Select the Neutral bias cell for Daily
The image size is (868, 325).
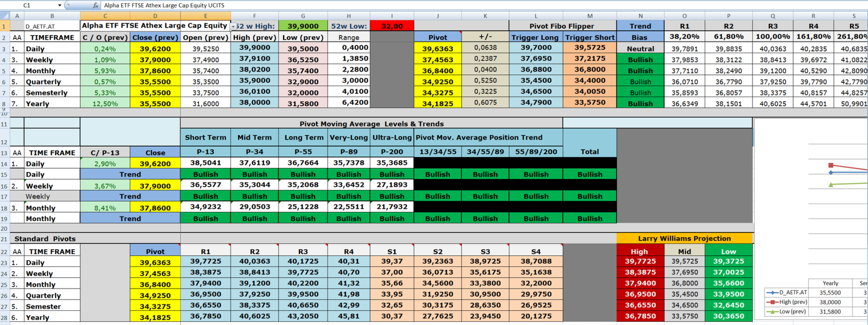(640, 48)
